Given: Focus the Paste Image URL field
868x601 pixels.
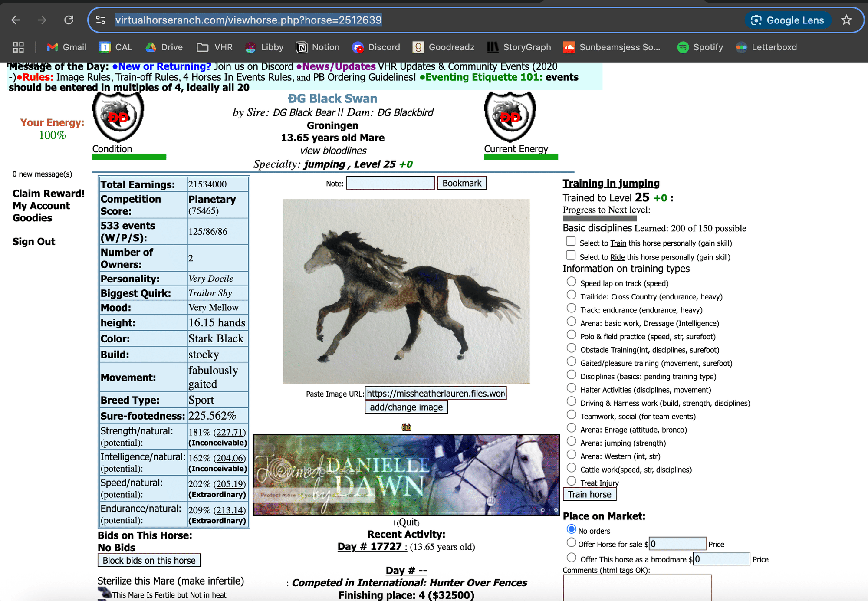Looking at the screenshot, I should coord(436,394).
